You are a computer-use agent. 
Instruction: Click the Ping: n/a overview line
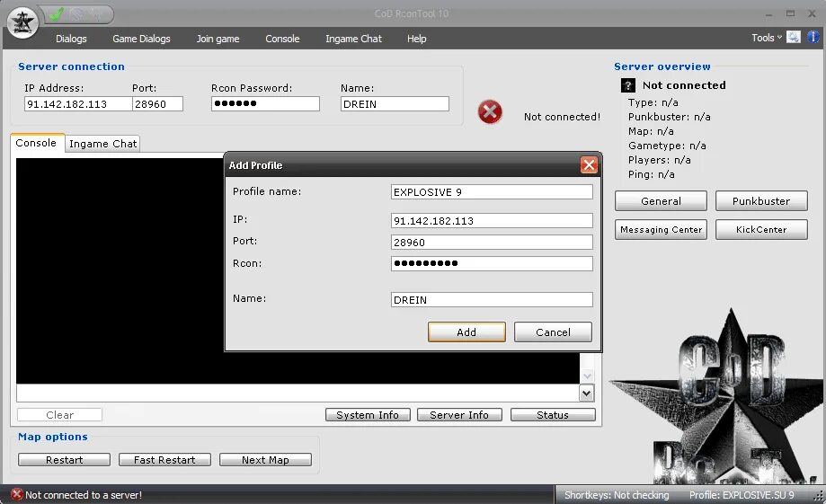651,173
